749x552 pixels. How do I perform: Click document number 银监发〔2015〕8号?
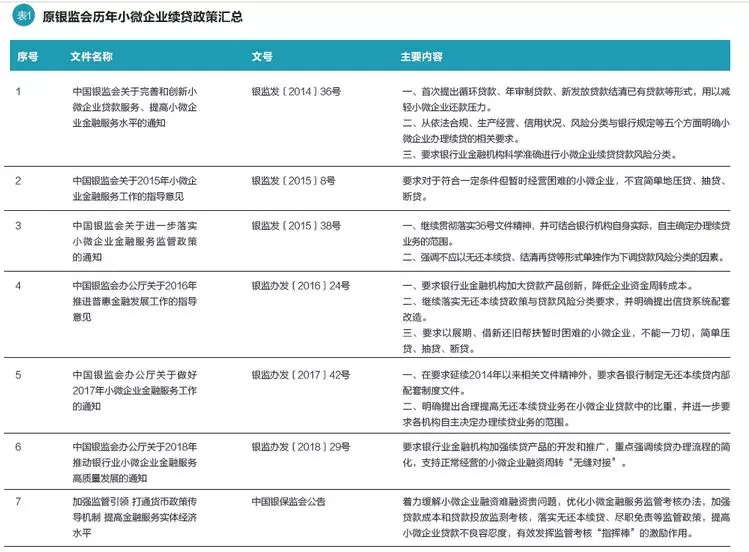pyautogui.click(x=293, y=181)
